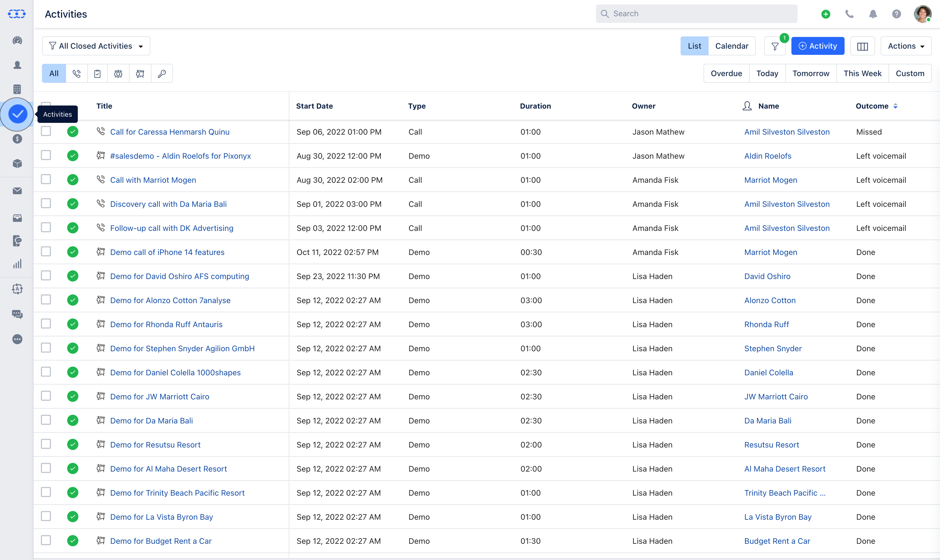Open the help question mark icon
Viewport: 940px width, 560px height.
pyautogui.click(x=896, y=14)
